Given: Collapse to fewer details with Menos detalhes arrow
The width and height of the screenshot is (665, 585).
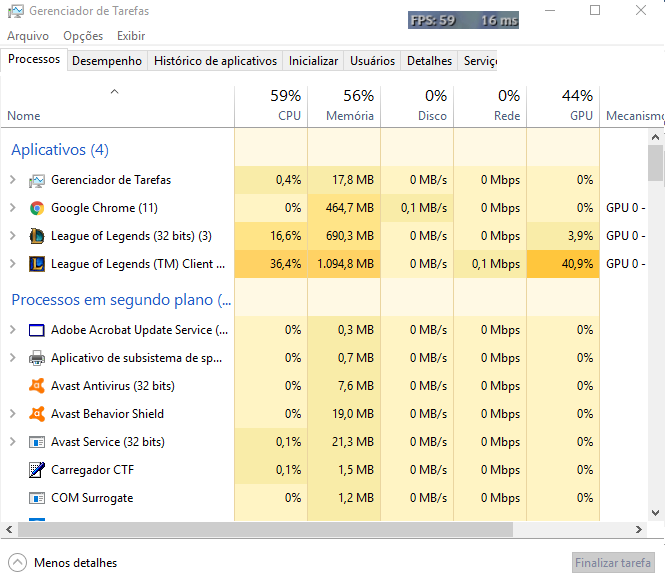Looking at the screenshot, I should [17, 563].
